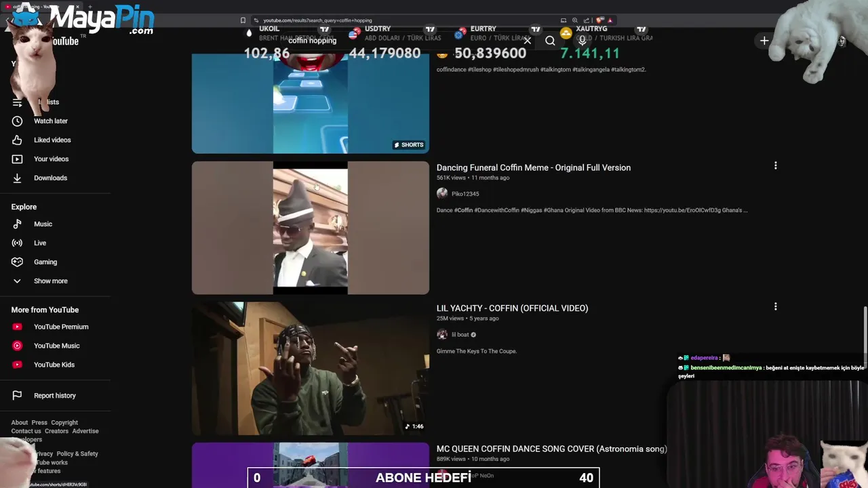
Task: Click the More from YouTube heading
Action: [x=45, y=310]
